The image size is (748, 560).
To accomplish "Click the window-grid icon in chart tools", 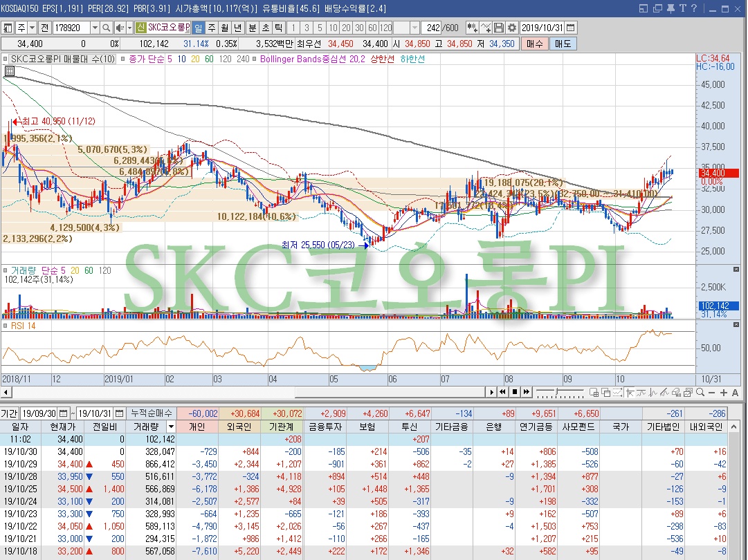I will click(594, 392).
